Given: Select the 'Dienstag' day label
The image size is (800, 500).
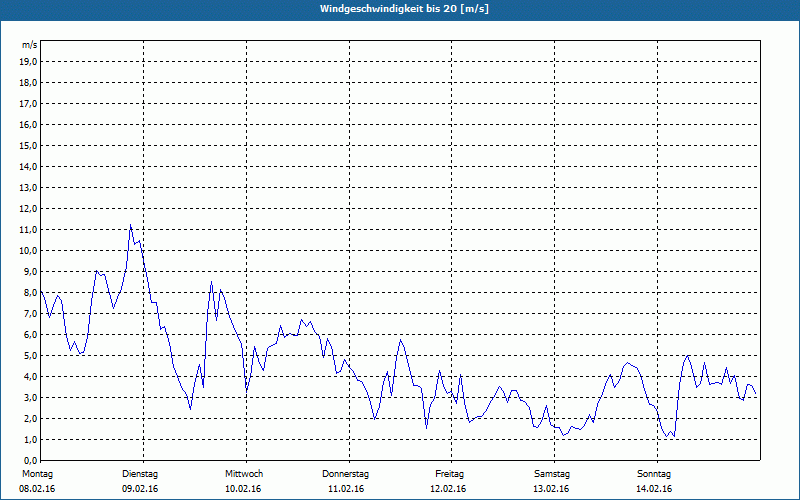Looking at the screenshot, I should pos(140,474).
